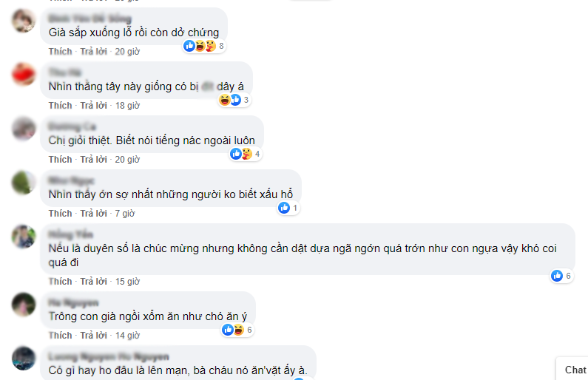The width and height of the screenshot is (588, 380).
Task: Click like icon on 'Nhìn thấy ớn' comment
Action: pos(284,208)
